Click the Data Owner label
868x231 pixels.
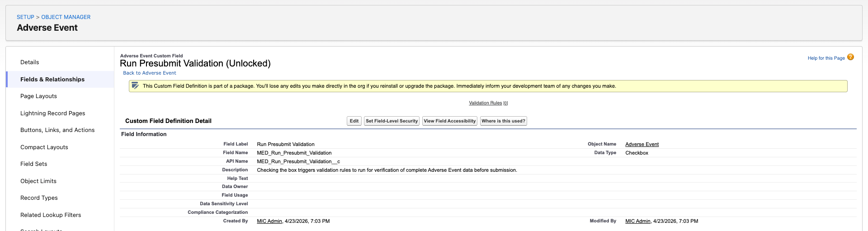[x=235, y=187]
